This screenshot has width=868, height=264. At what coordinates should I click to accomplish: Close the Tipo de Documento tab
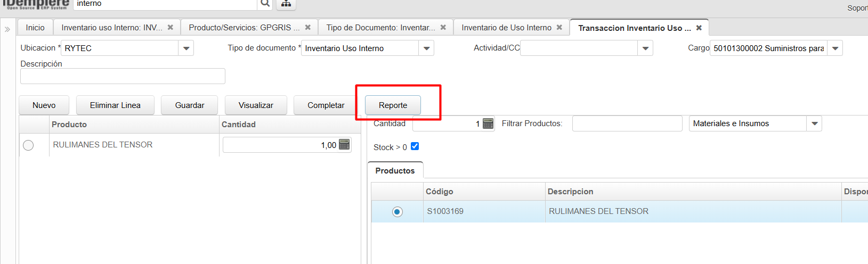pos(443,28)
